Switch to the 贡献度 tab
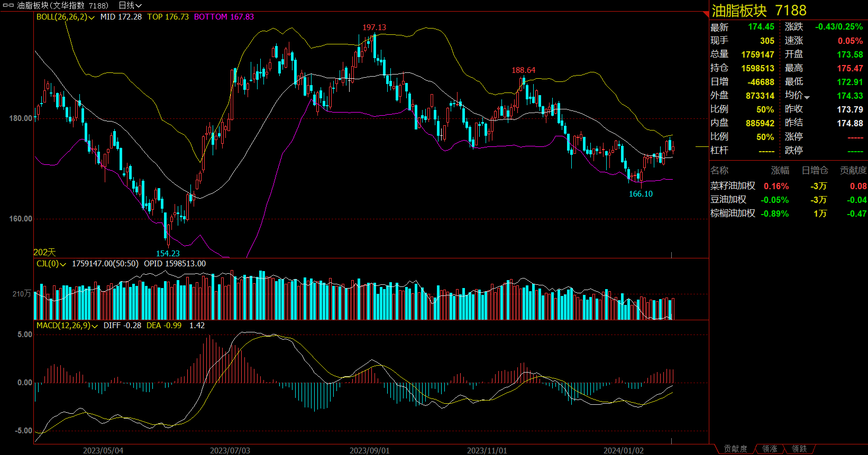The image size is (868, 455). (735, 449)
